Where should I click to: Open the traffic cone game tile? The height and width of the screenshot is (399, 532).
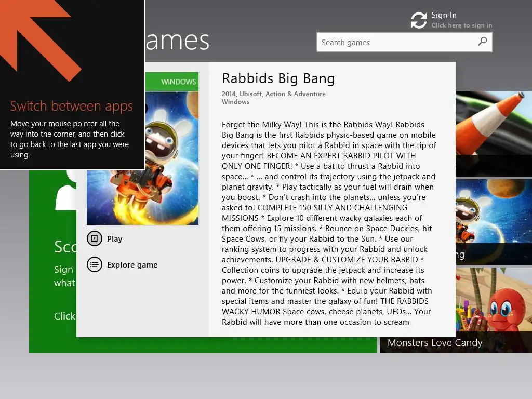click(494, 134)
